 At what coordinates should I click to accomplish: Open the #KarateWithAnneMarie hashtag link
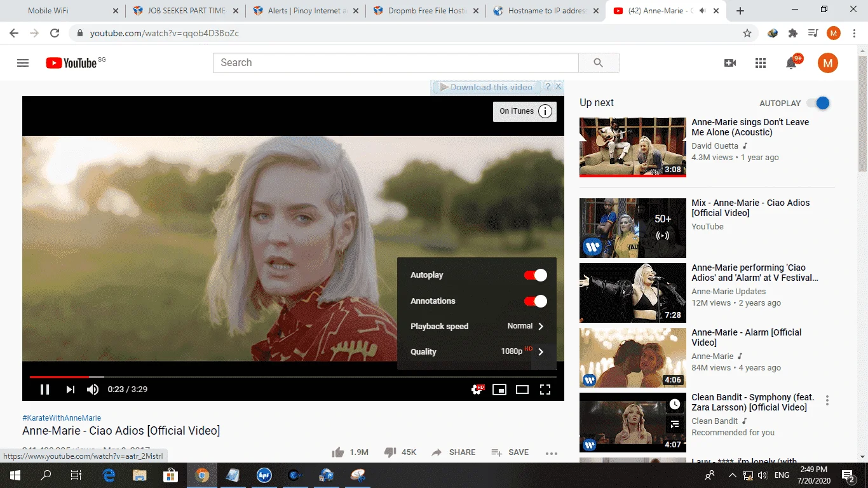coord(62,418)
